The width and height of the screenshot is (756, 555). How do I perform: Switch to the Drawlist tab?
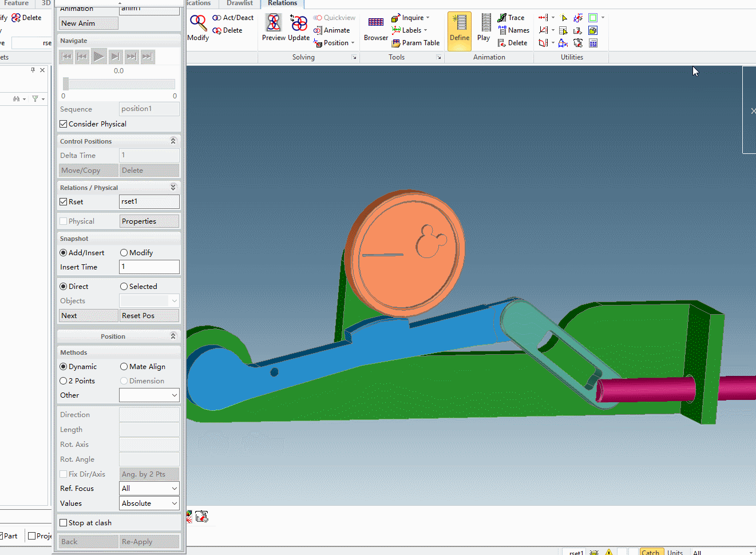click(240, 3)
